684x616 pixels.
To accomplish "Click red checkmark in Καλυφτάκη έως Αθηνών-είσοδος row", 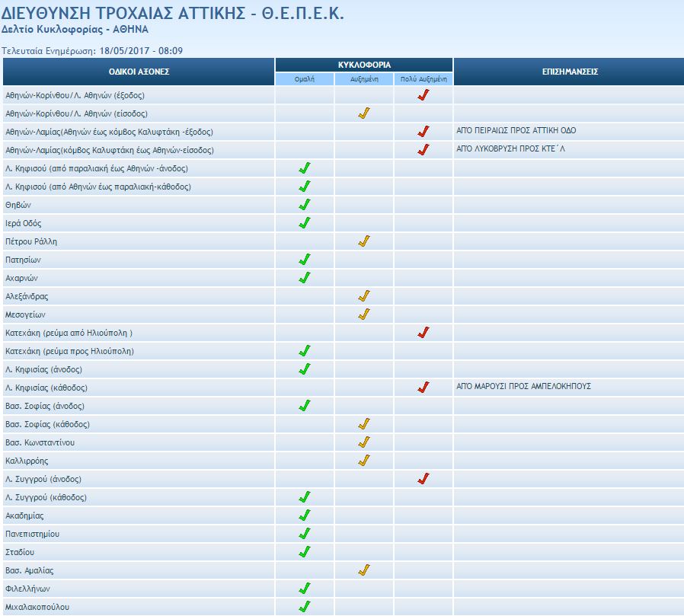I will click(424, 150).
